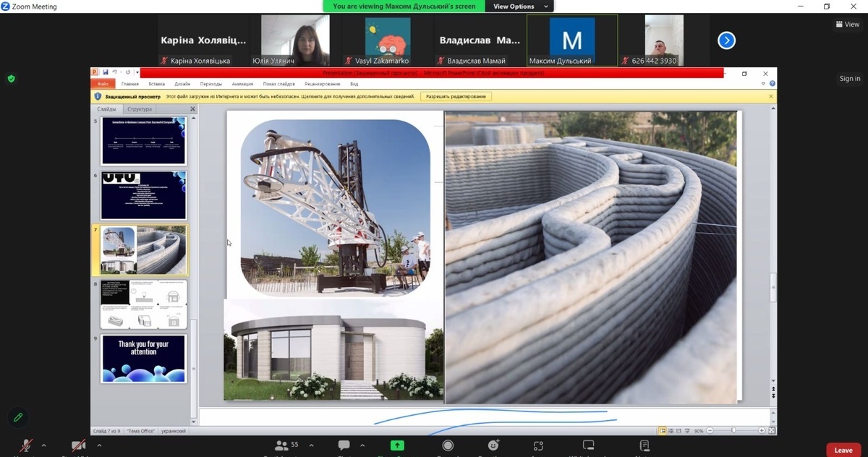Click the undo icon in quick access toolbar
The height and width of the screenshot is (457, 868).
tap(114, 72)
